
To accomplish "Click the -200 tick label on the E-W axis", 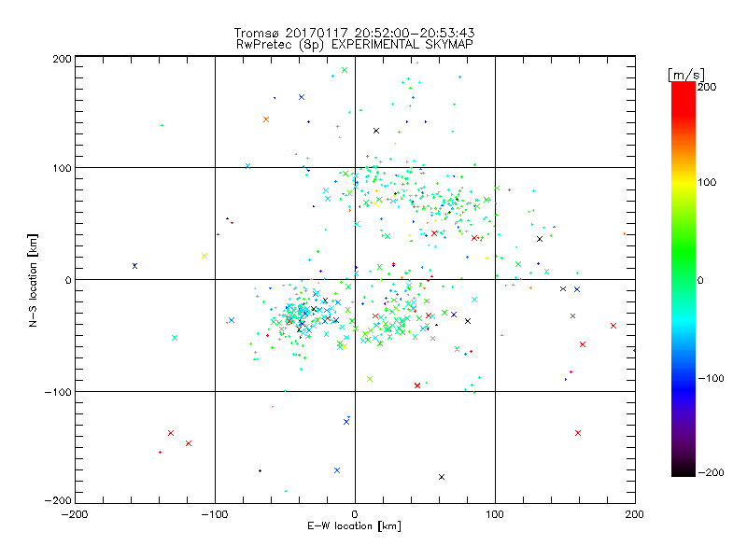I will coord(75,514).
